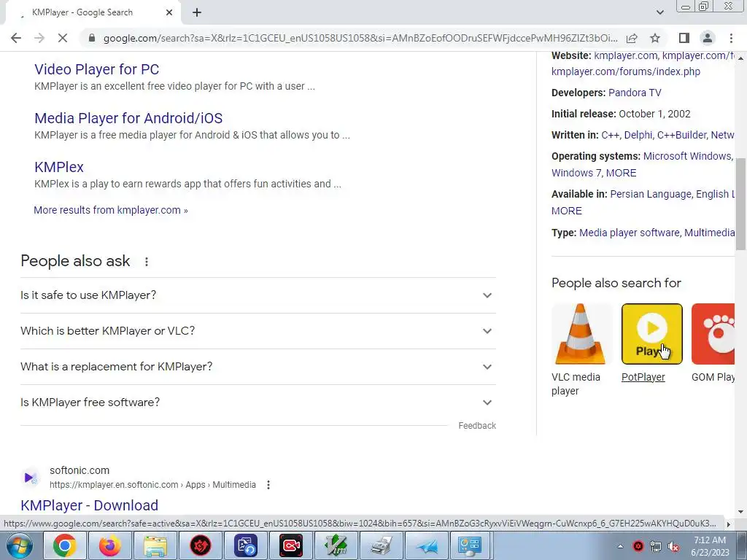The image size is (747, 560).
Task: Open the Chrome profile avatar
Action: click(x=708, y=38)
